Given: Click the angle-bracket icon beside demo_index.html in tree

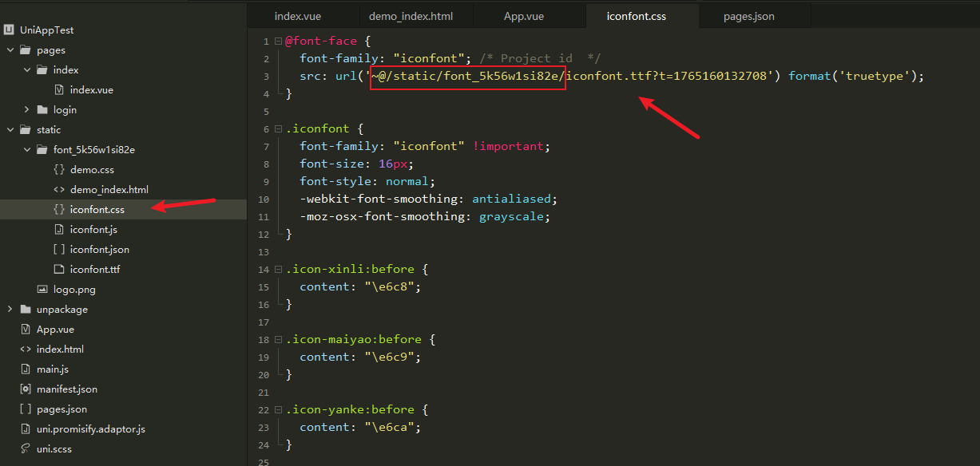Looking at the screenshot, I should (59, 189).
